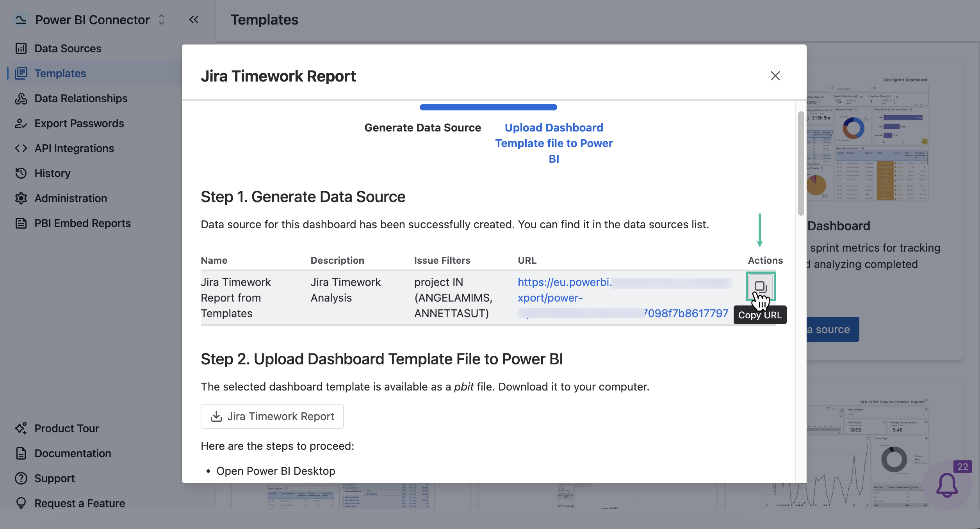Click the 'Open Power BI Desktop' bullet text
The height and width of the screenshot is (529, 980).
(276, 471)
